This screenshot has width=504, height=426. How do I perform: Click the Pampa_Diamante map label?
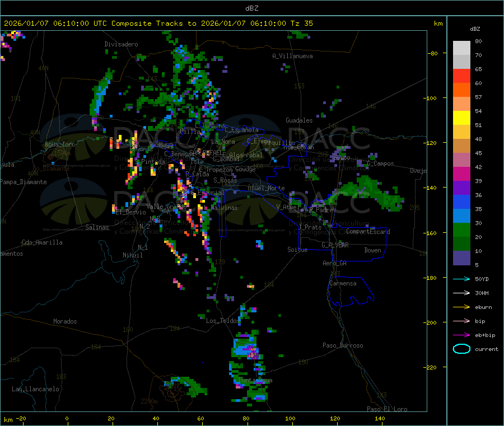click(24, 182)
